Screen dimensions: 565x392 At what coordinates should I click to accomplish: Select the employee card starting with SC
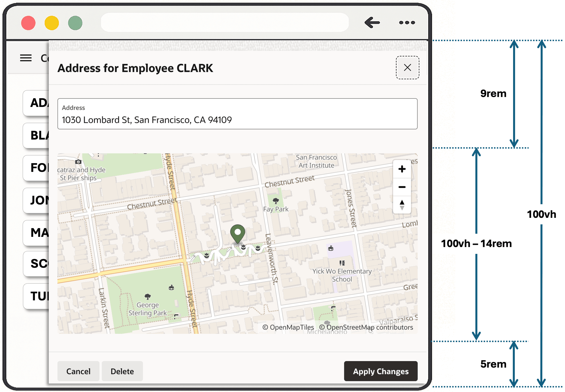tap(36, 264)
